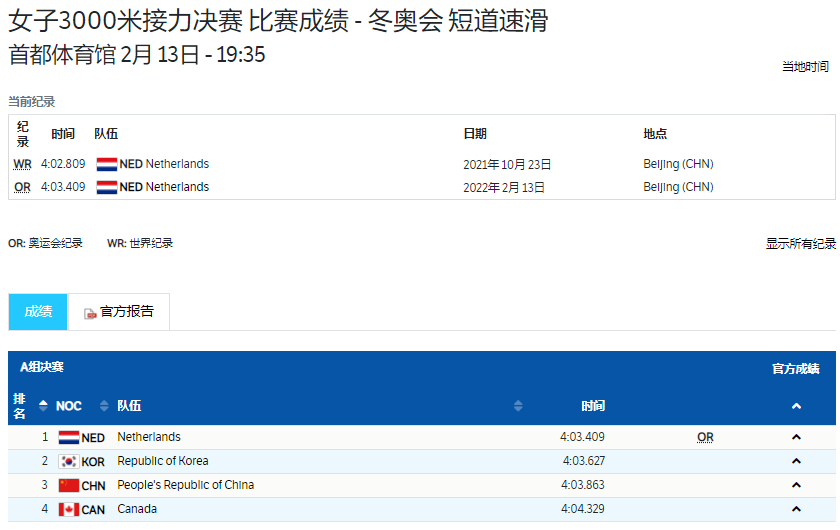This screenshot has width=840, height=530.
Task: Click the 显示所有纪录 link
Action: pos(800,244)
